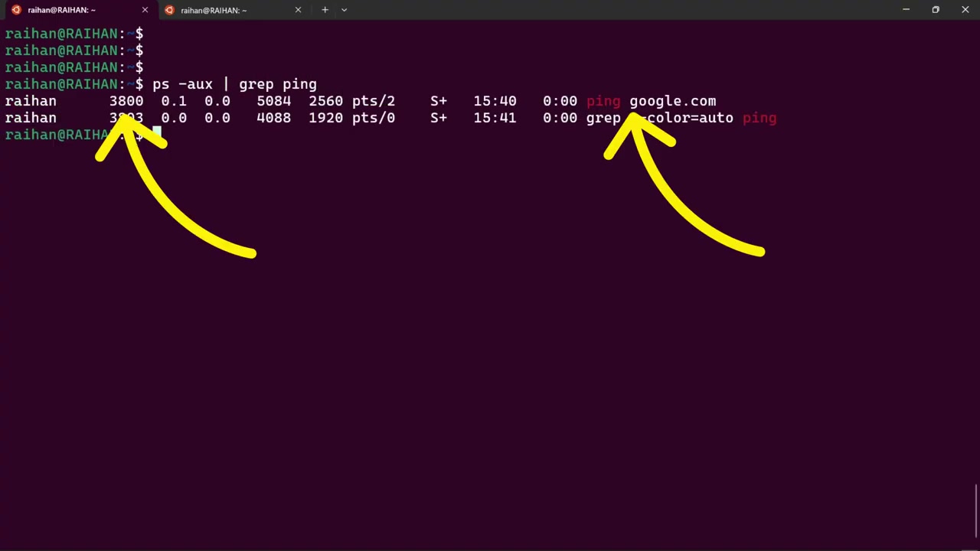Click the "google.com" argument text
This screenshot has width=980, height=551.
pos(673,101)
